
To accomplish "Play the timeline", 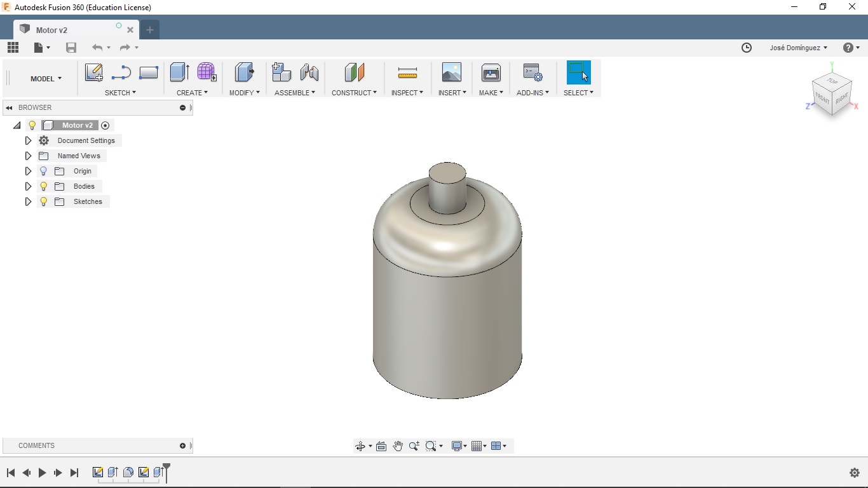I will point(42,473).
